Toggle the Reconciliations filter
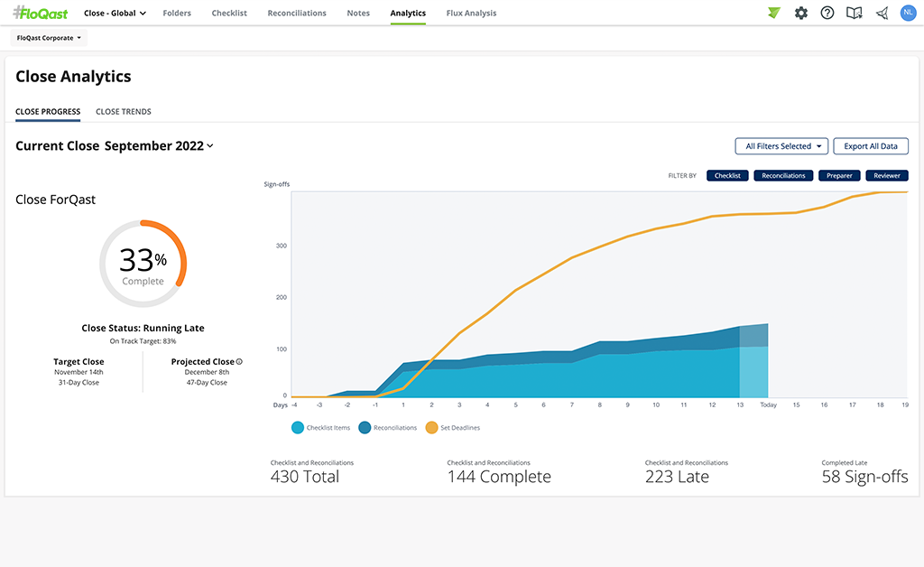Image resolution: width=924 pixels, height=567 pixels. click(784, 176)
